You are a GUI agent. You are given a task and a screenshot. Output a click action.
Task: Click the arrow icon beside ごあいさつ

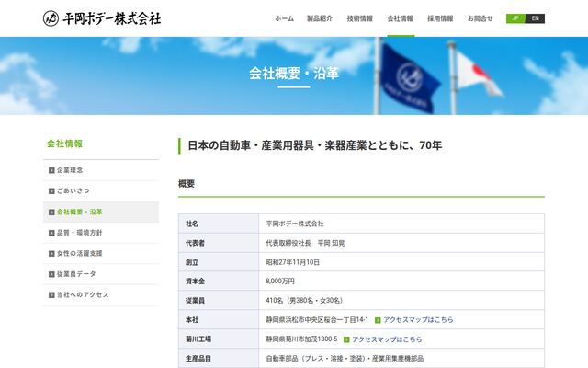51,191
